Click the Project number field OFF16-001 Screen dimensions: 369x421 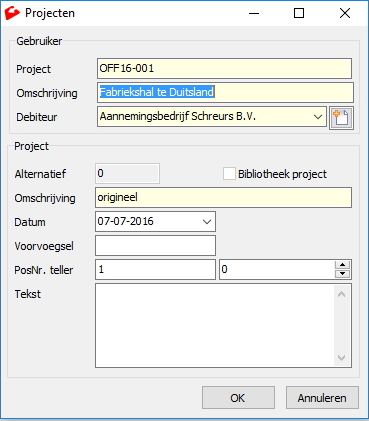pyautogui.click(x=224, y=69)
